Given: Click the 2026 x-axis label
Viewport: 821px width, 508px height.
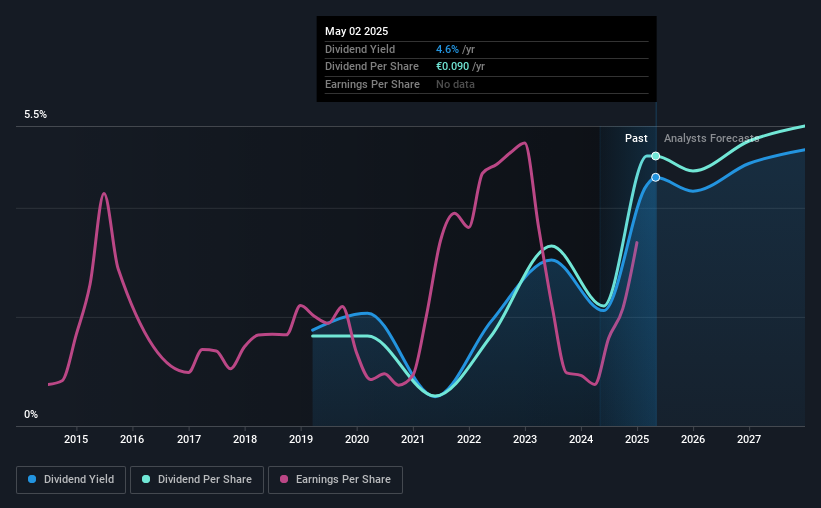Looking at the screenshot, I should click(693, 439).
